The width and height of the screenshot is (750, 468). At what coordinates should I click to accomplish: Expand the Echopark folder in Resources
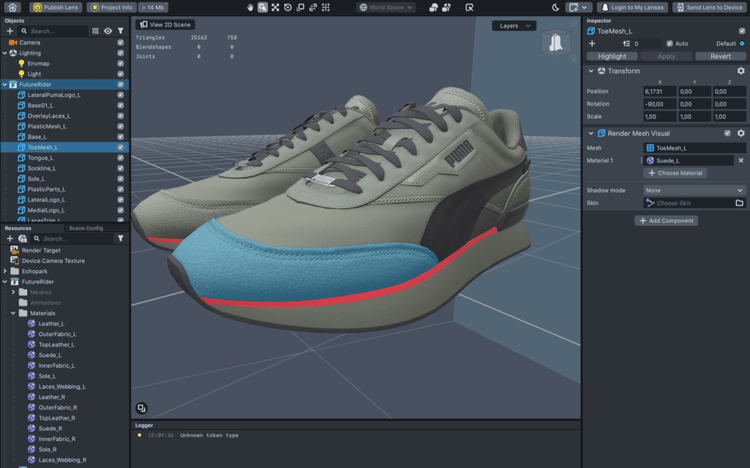[x=5, y=271]
